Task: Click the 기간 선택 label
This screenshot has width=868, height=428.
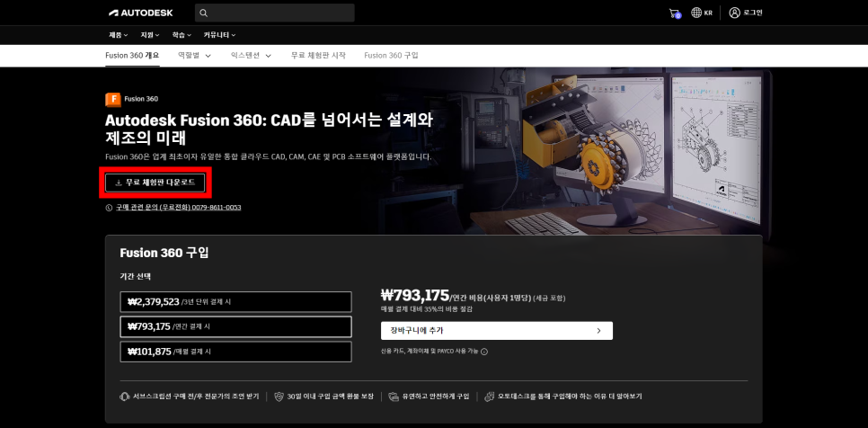Action: coord(135,276)
